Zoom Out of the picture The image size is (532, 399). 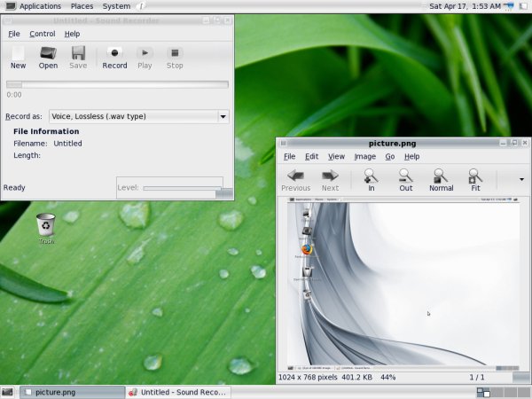(x=405, y=179)
